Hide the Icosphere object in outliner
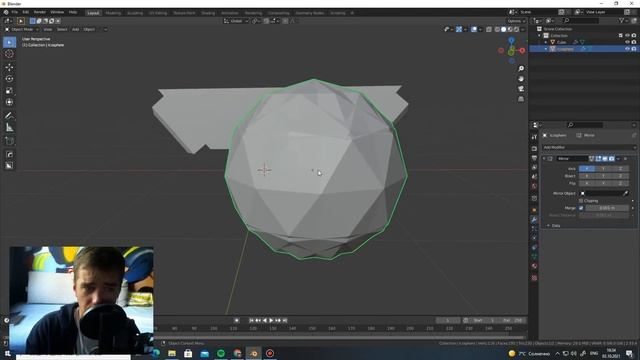 tap(627, 49)
